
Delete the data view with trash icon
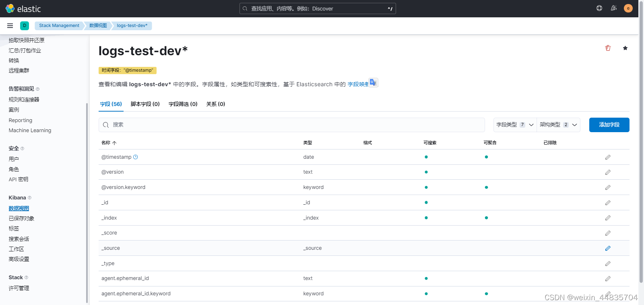[608, 48]
